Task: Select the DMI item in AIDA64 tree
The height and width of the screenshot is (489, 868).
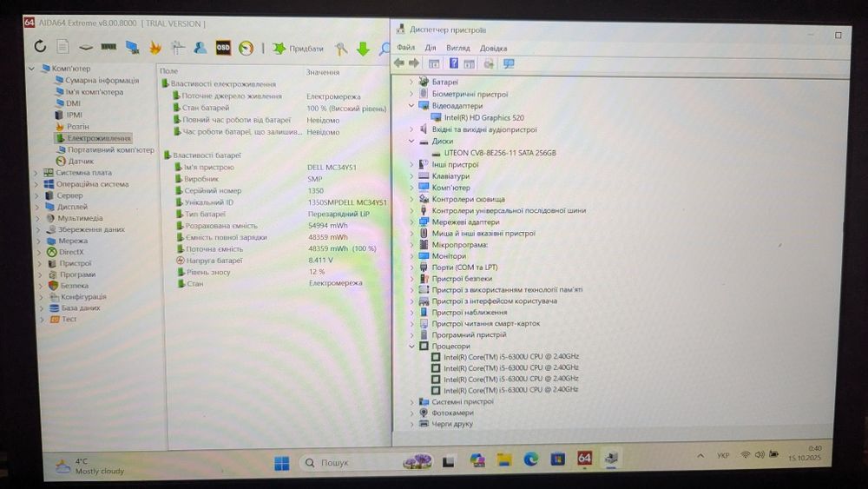Action: click(x=73, y=103)
